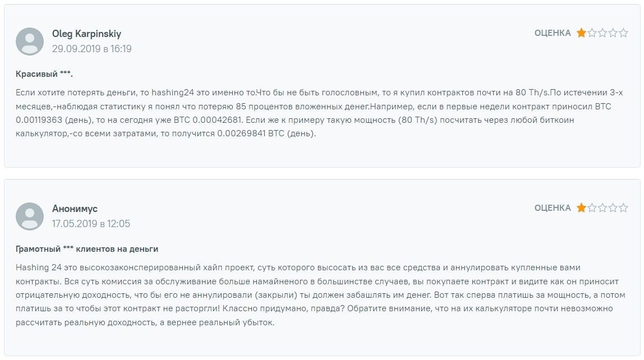
Task: Select the second star in Анонимус rating
Action: point(592,208)
